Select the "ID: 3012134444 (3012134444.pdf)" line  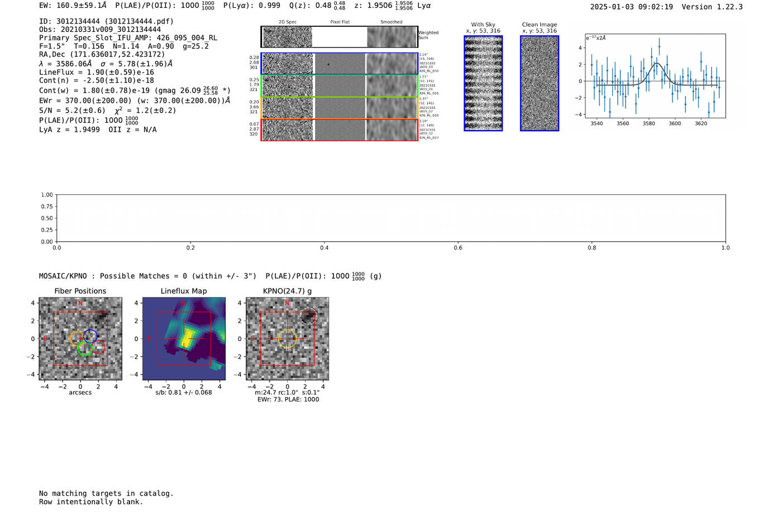point(106,21)
